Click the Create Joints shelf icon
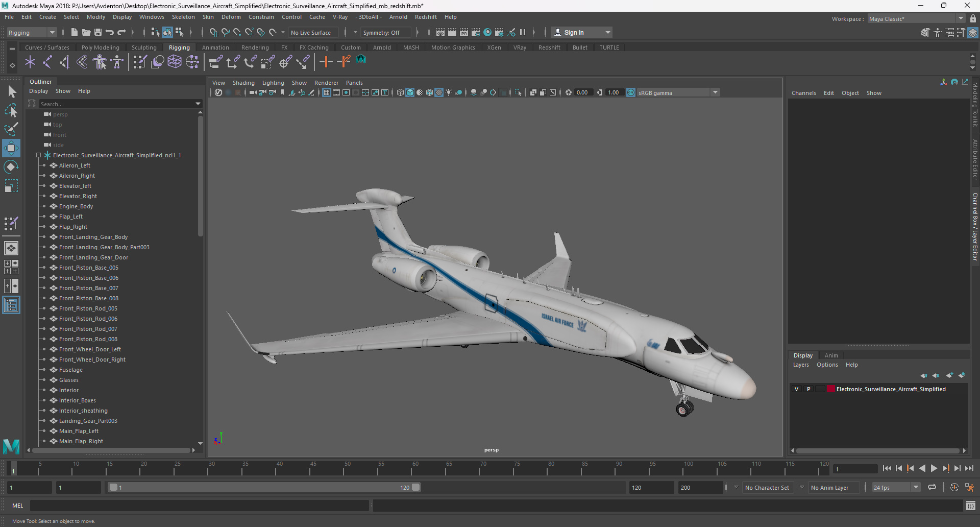Image resolution: width=980 pixels, height=527 pixels. 47,62
